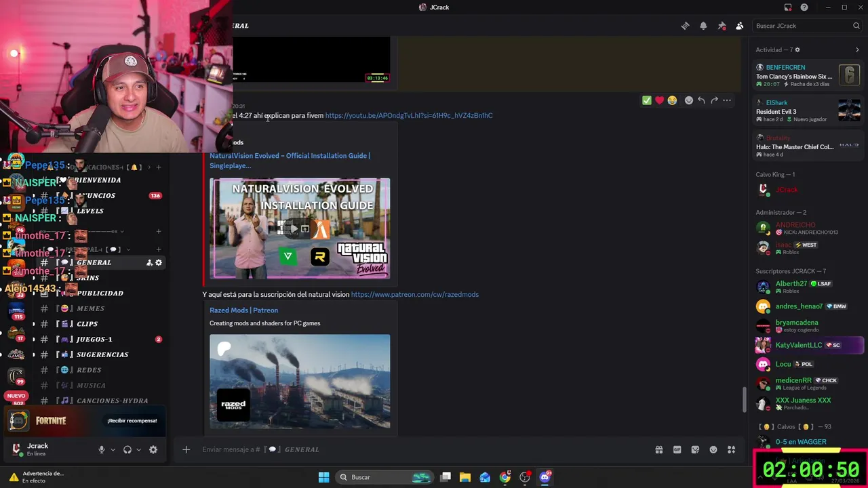This screenshot has width=868, height=488.
Task: Open Razed Mods | Patreon embed title
Action: pos(243,310)
